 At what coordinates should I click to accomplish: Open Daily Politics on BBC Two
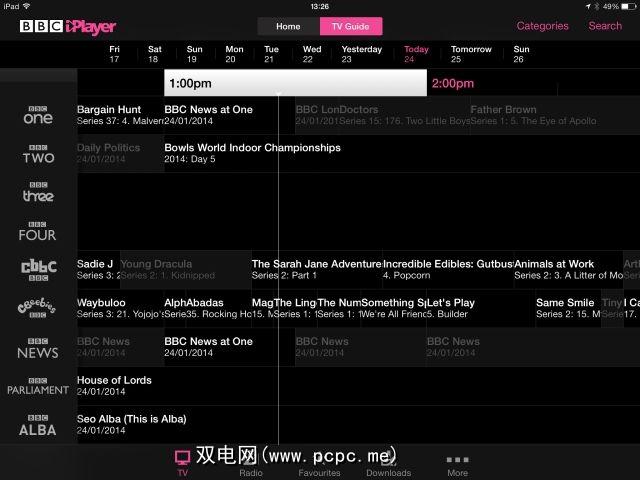point(120,153)
